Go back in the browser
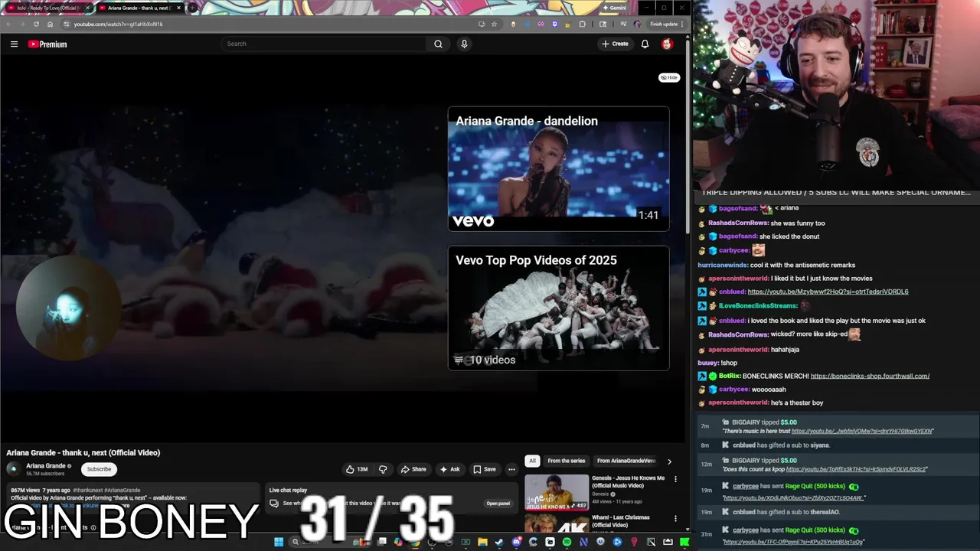Image resolution: width=980 pixels, height=551 pixels. coord(8,24)
